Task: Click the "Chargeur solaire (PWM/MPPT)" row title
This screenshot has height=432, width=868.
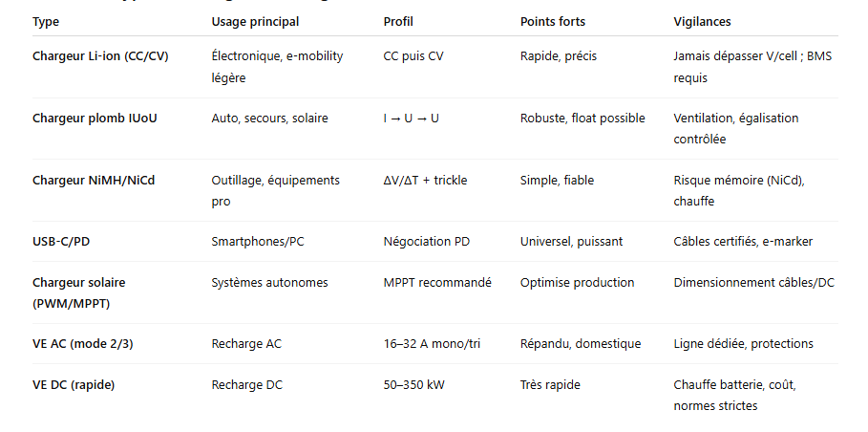Action: pos(79,292)
